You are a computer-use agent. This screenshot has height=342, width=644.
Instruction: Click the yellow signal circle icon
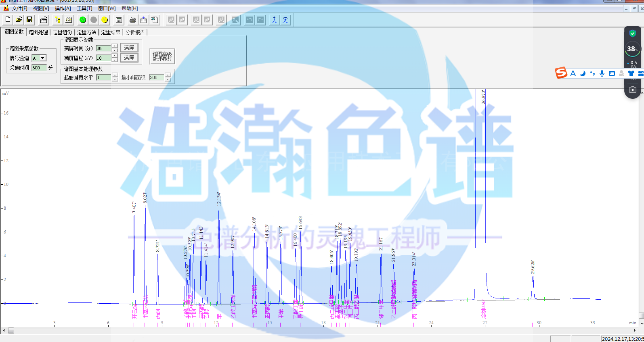[x=105, y=20]
